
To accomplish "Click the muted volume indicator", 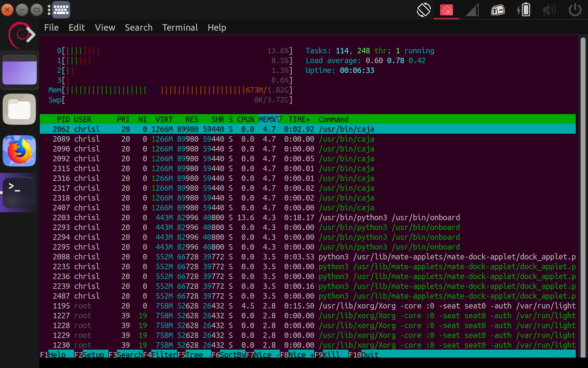I will (x=549, y=10).
